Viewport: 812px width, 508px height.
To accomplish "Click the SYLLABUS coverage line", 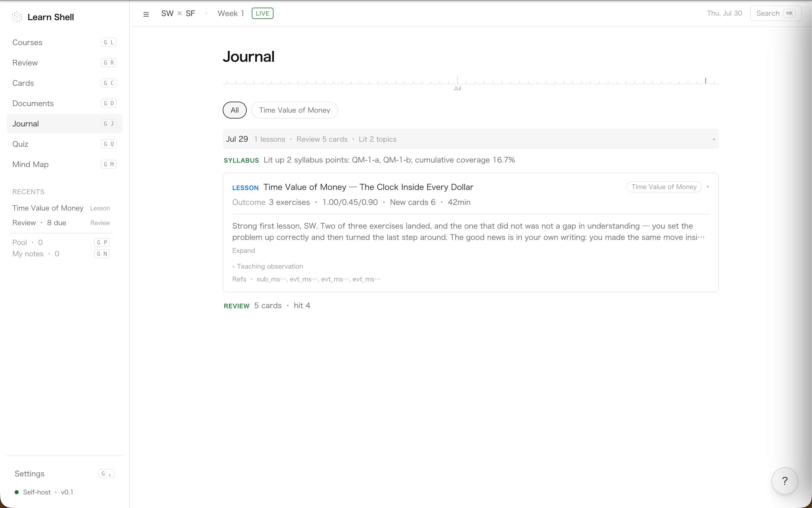I will [x=369, y=160].
